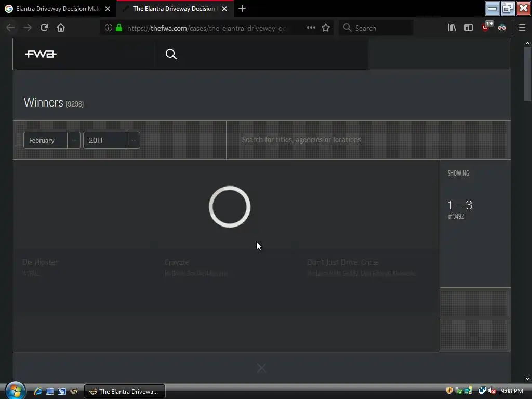The width and height of the screenshot is (532, 399).
Task: Open the Crayate winner entry
Action: click(x=177, y=262)
